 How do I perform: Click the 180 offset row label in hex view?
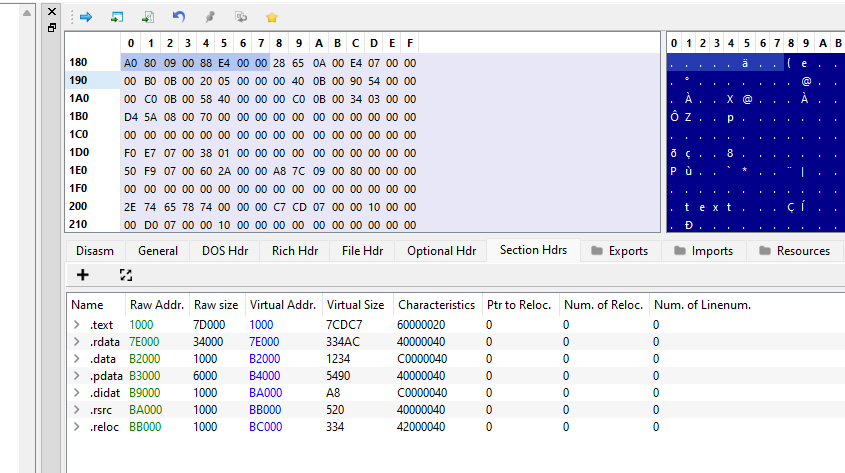click(78, 62)
